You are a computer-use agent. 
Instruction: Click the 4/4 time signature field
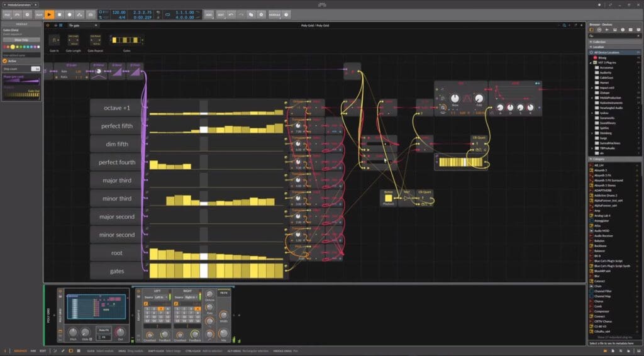point(121,18)
